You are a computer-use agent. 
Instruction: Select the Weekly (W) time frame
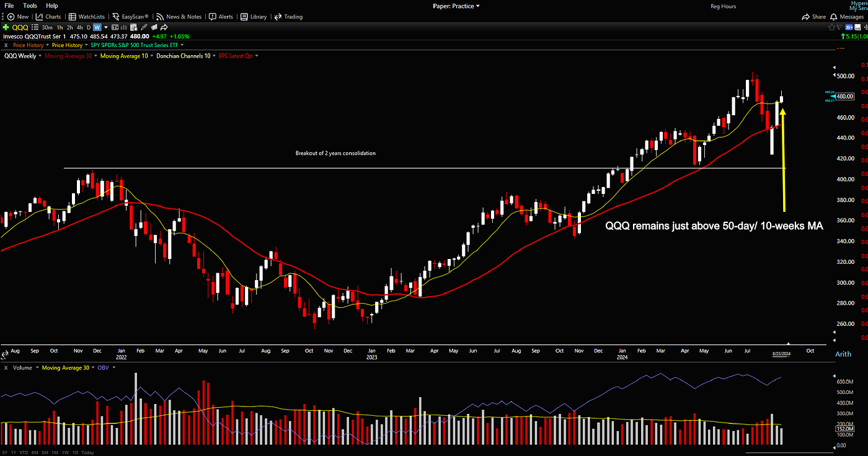[x=97, y=27]
